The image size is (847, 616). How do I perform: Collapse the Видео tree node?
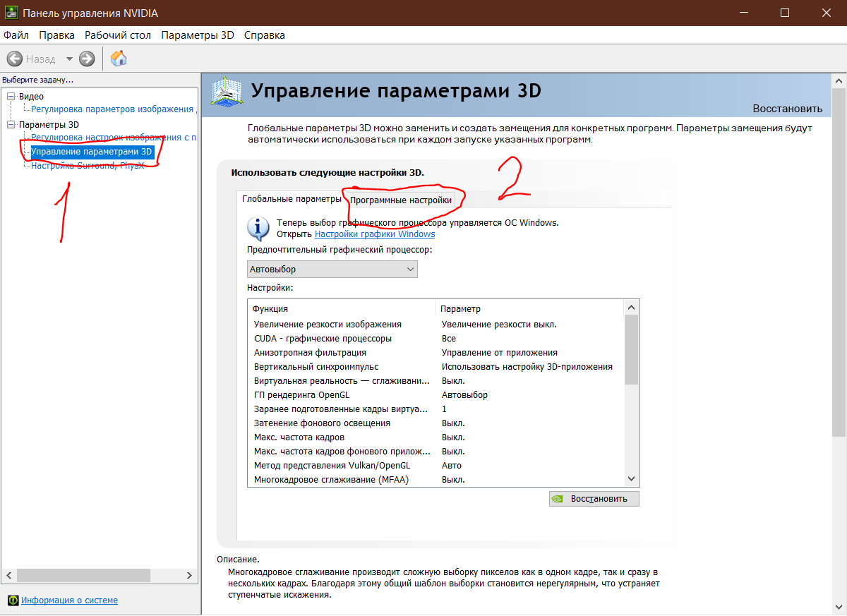tap(11, 97)
